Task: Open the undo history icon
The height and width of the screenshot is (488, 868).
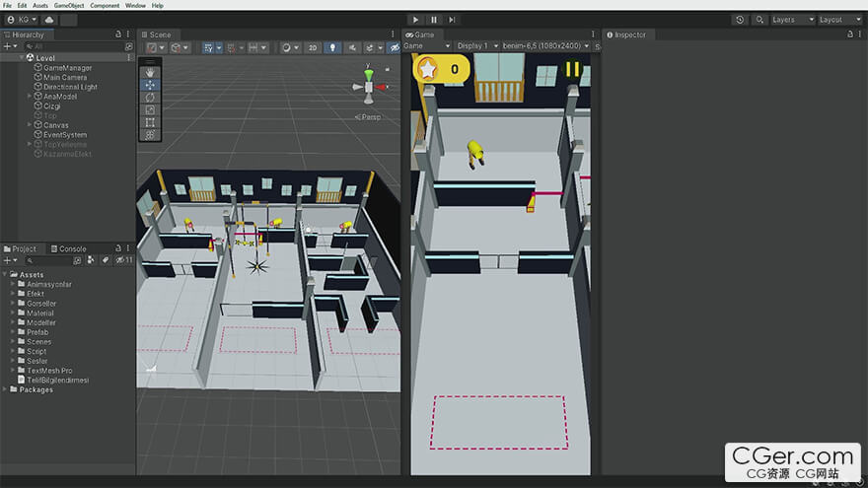Action: coord(740,20)
